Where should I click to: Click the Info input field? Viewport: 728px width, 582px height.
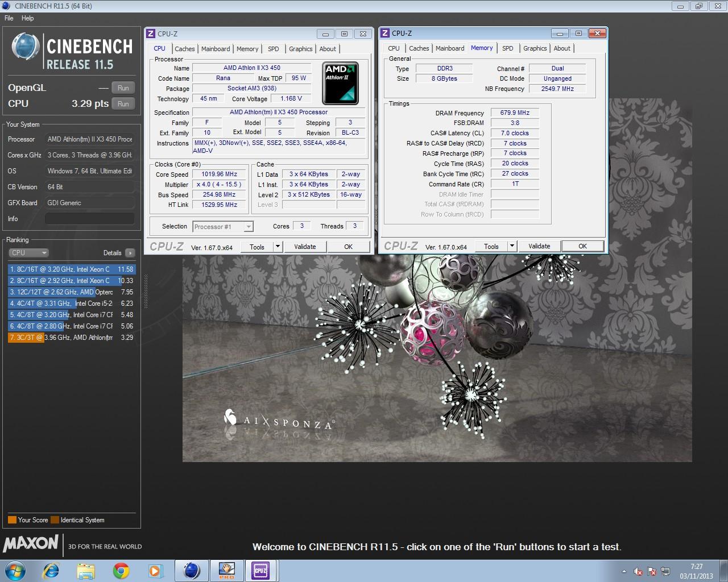click(90, 219)
